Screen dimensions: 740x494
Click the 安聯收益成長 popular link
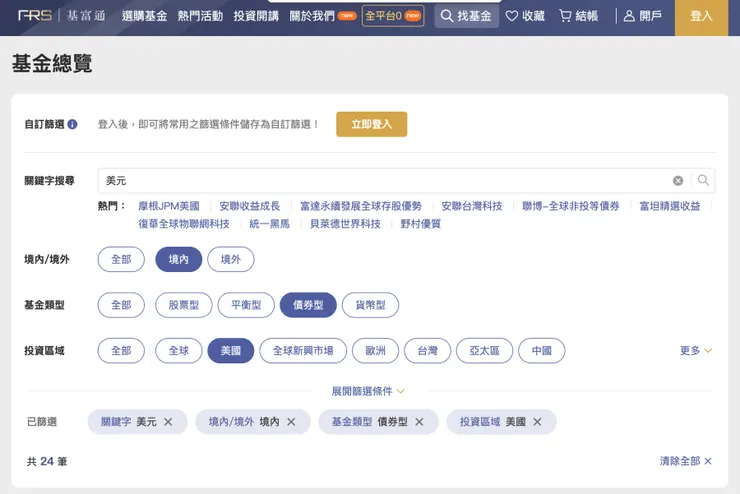[x=250, y=206]
